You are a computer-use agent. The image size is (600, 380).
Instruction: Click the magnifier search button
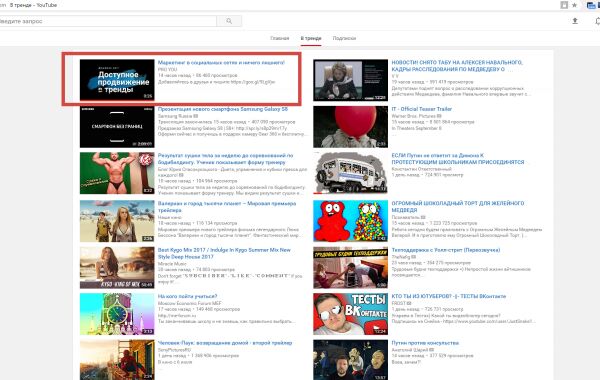(229, 21)
